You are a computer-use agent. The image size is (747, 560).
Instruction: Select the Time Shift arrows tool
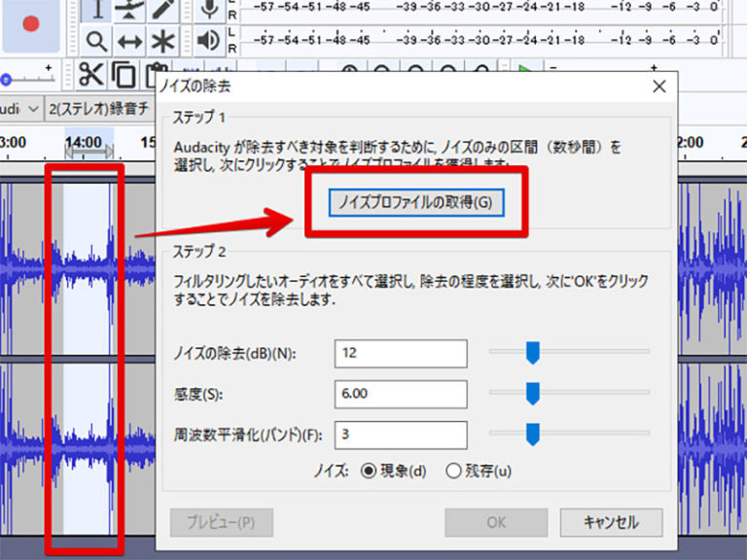(x=129, y=42)
